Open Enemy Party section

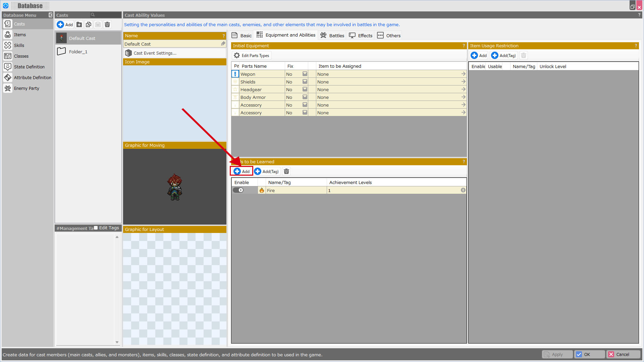click(28, 88)
